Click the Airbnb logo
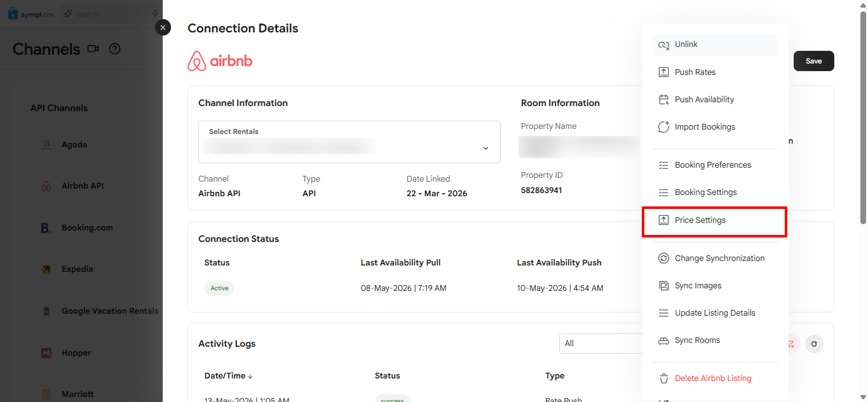This screenshot has width=868, height=402. pyautogui.click(x=220, y=61)
